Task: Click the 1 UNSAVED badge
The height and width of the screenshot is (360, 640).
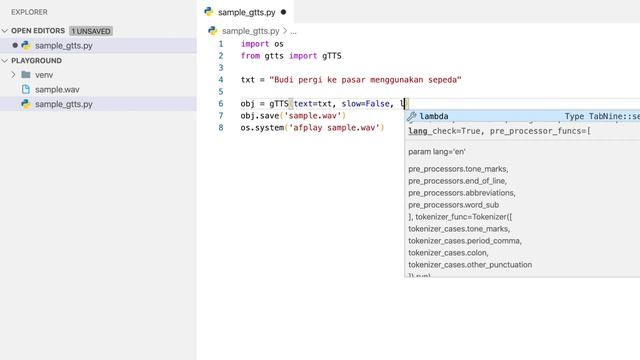Action: pos(91,31)
